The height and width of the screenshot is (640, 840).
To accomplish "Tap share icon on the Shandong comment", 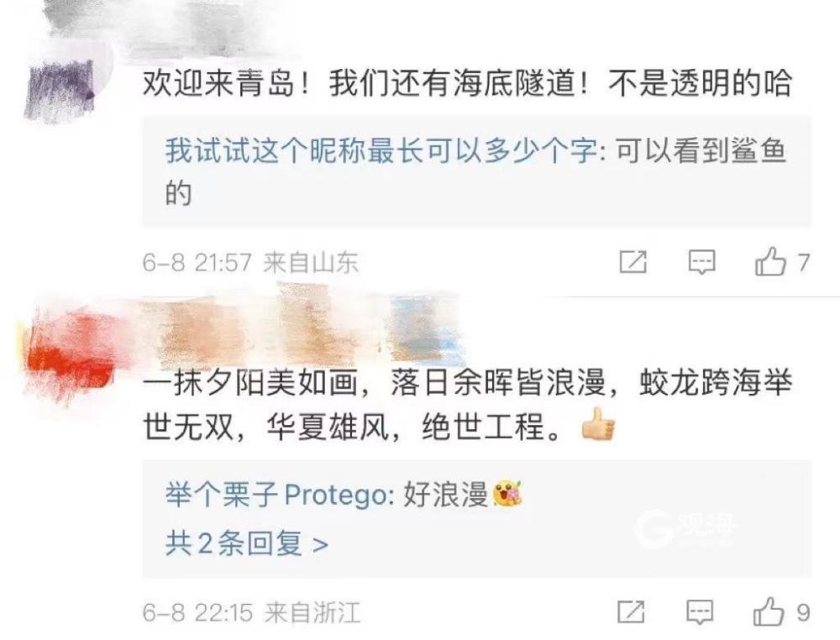I will point(633,262).
